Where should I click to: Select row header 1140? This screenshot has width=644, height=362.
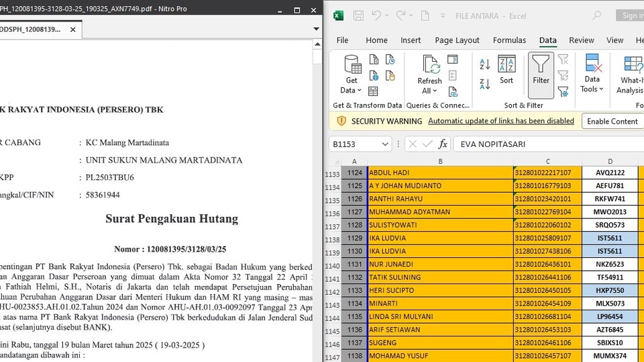332,266
